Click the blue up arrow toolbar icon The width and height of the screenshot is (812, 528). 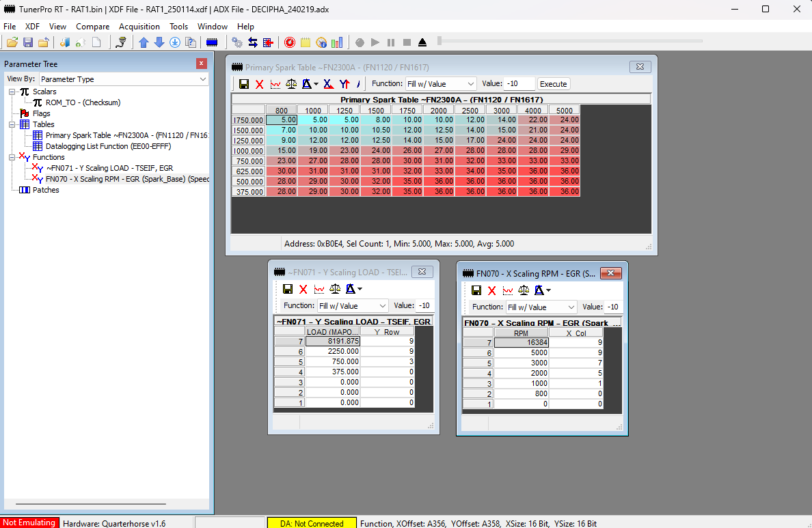[x=144, y=42]
